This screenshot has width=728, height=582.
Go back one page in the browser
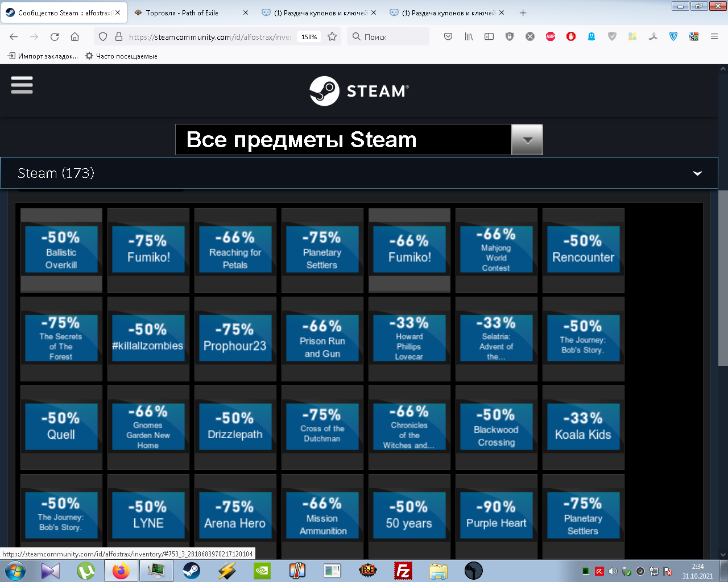coord(14,36)
